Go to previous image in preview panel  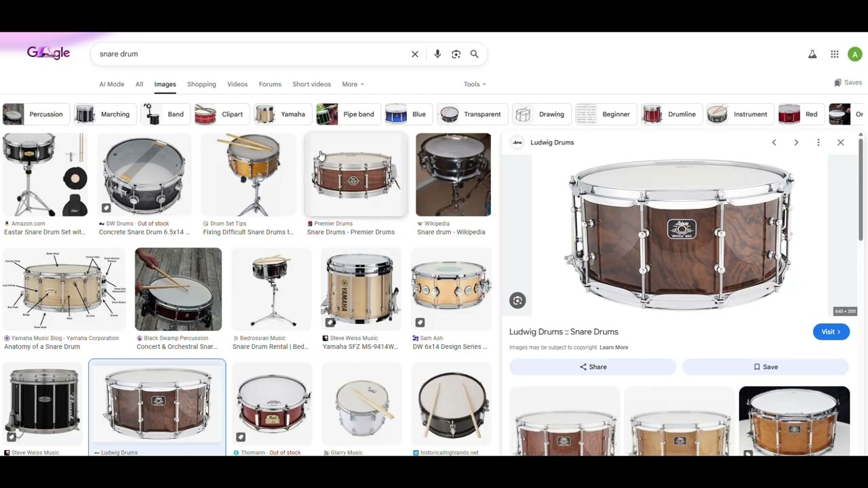(x=774, y=142)
